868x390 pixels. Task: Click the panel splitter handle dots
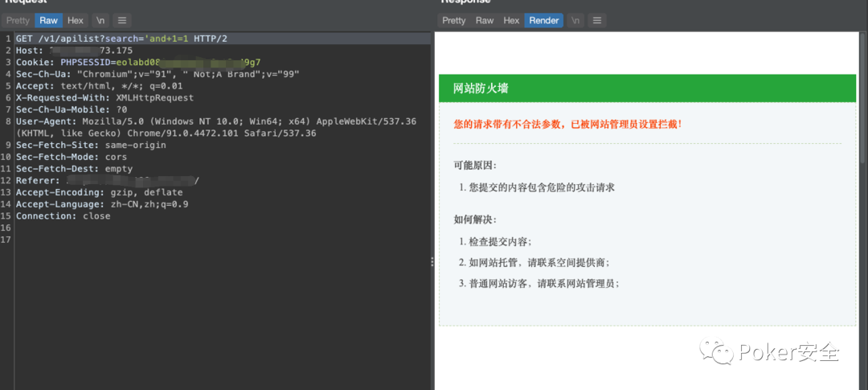coord(432,262)
